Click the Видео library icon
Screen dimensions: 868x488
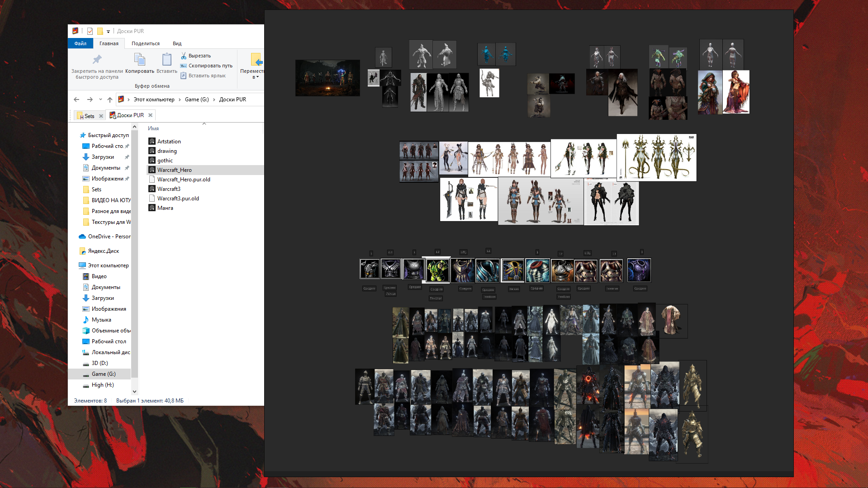coord(86,276)
